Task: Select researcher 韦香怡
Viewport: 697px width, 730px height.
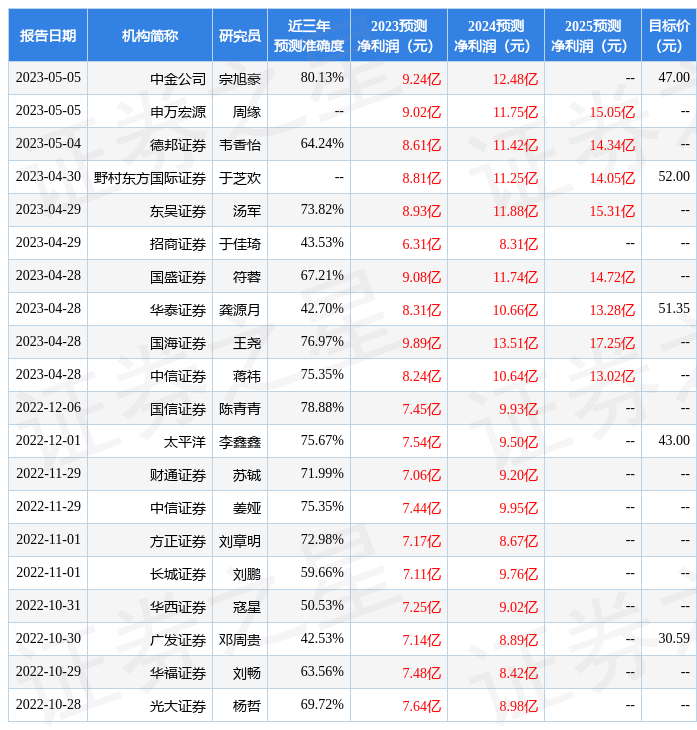Action: click(240, 145)
